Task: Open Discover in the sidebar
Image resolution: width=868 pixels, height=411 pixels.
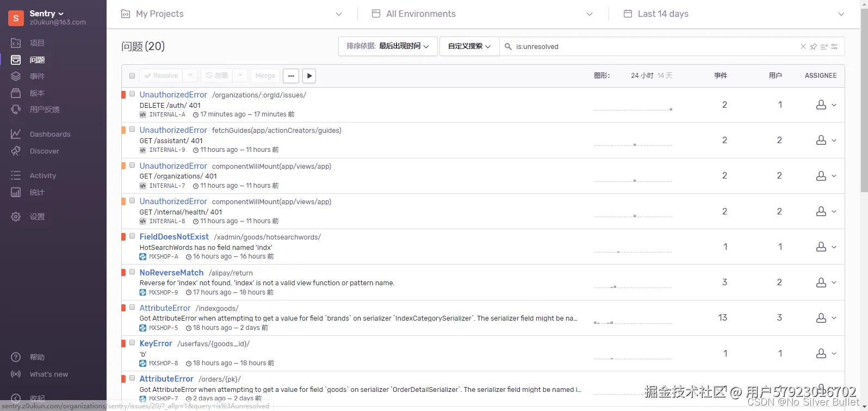Action: pyautogui.click(x=45, y=151)
